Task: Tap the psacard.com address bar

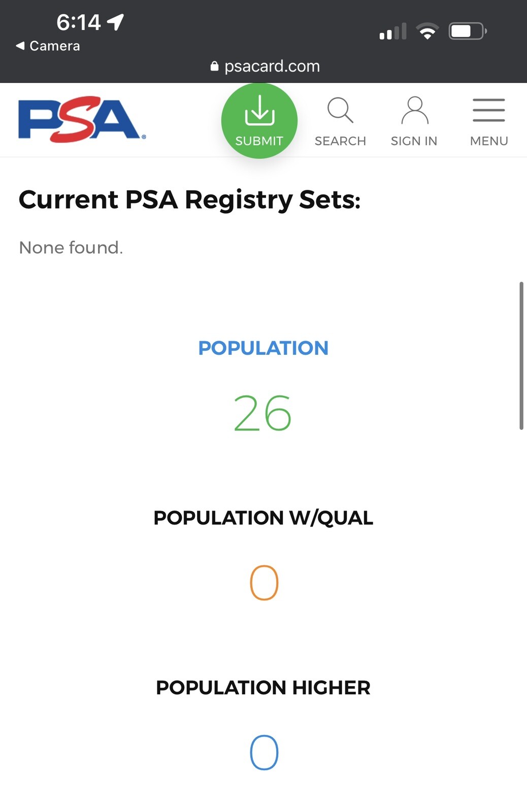Action: tap(265, 66)
